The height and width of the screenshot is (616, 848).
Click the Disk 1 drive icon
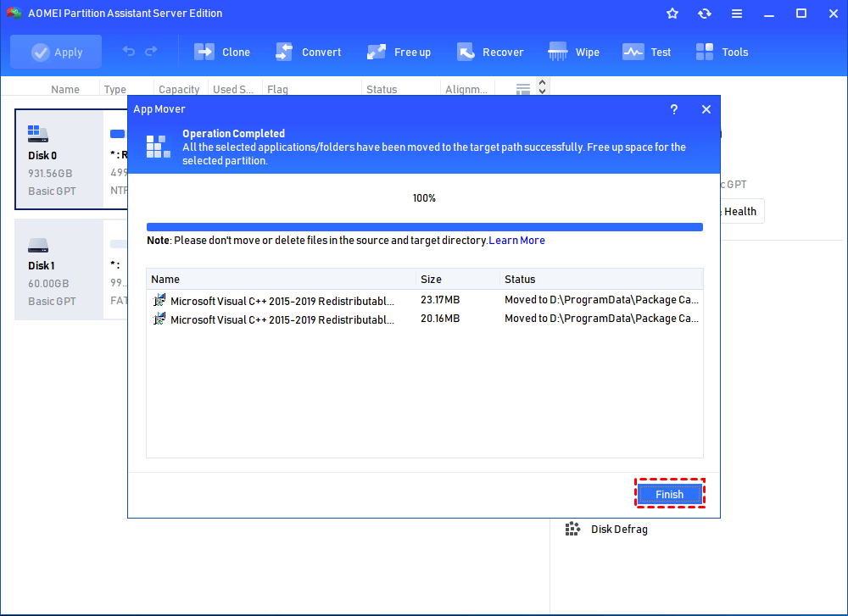[38, 246]
